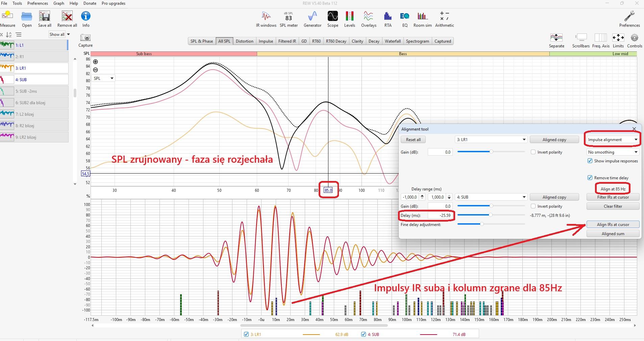The image size is (644, 341).
Task: Open the 4: SUB measurement dropdown
Action: 491,197
